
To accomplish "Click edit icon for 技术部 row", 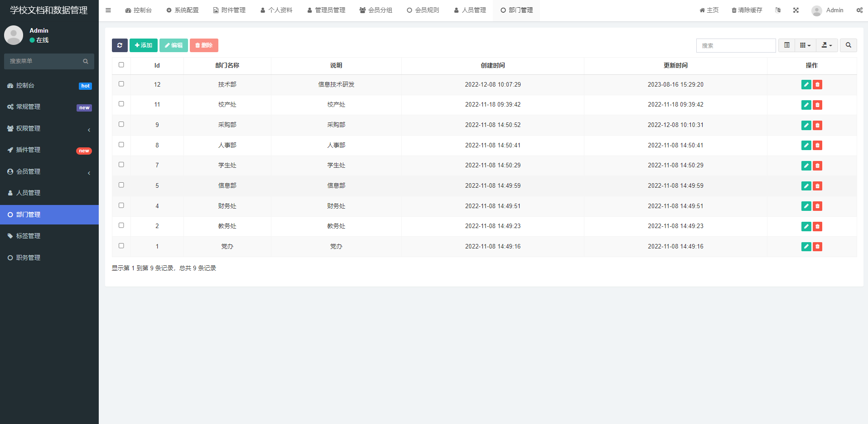I will click(806, 85).
